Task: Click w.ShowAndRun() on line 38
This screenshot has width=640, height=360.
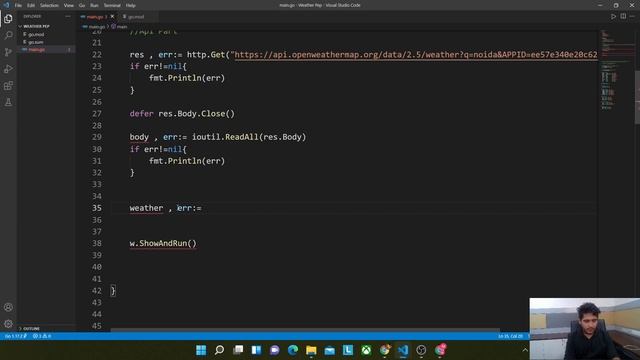Action: 163,243
